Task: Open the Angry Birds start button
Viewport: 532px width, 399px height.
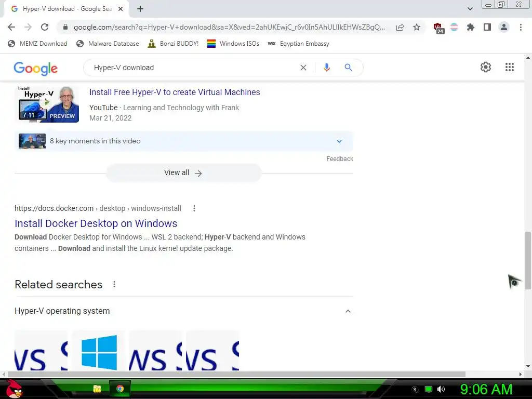Action: point(14,389)
